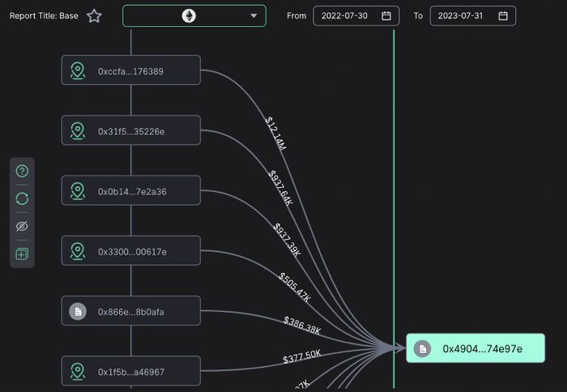
Task: Click location pin icon of 0x3300...00617e
Action: [78, 251]
